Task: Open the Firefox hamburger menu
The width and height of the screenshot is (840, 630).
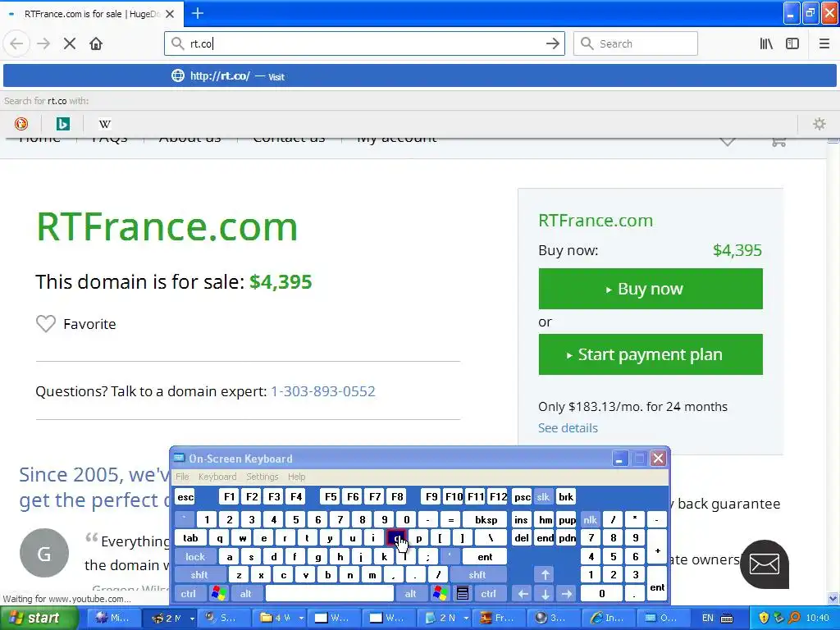Action: pyautogui.click(x=824, y=43)
